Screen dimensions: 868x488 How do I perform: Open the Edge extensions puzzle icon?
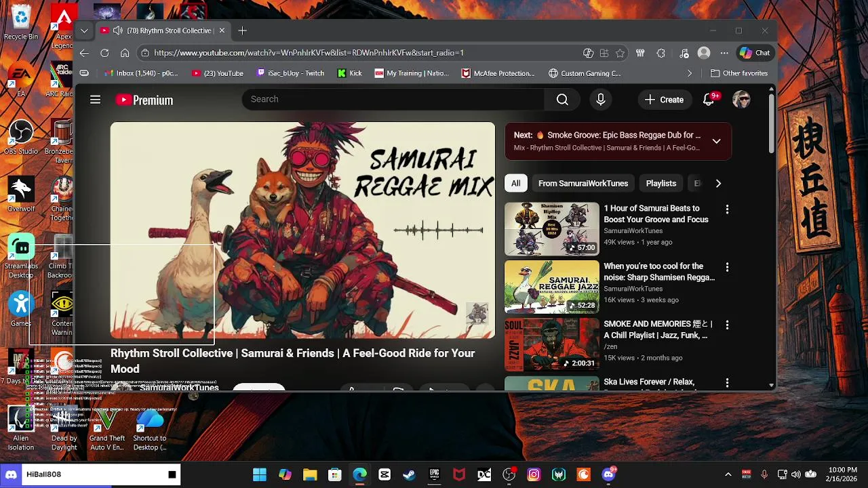(x=661, y=53)
